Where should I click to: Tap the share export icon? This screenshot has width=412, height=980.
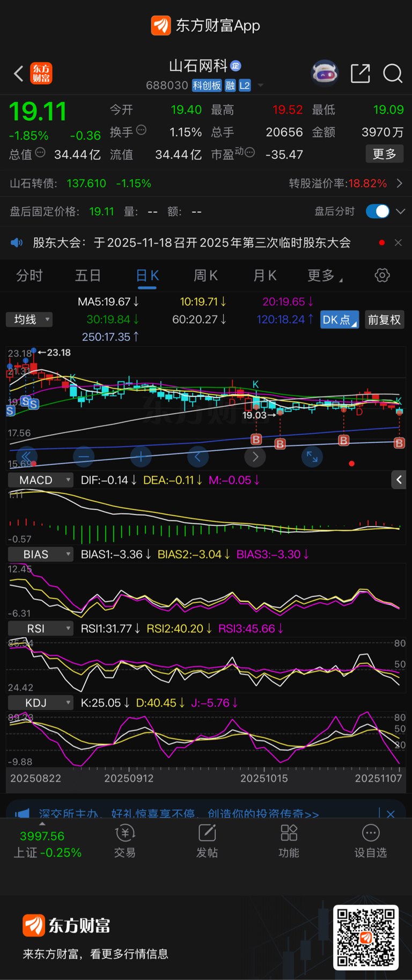click(x=360, y=74)
